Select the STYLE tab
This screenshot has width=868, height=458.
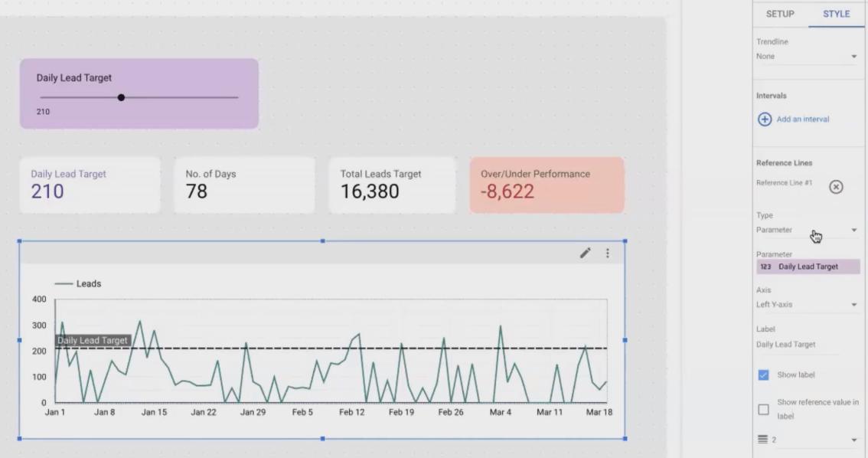[836, 14]
